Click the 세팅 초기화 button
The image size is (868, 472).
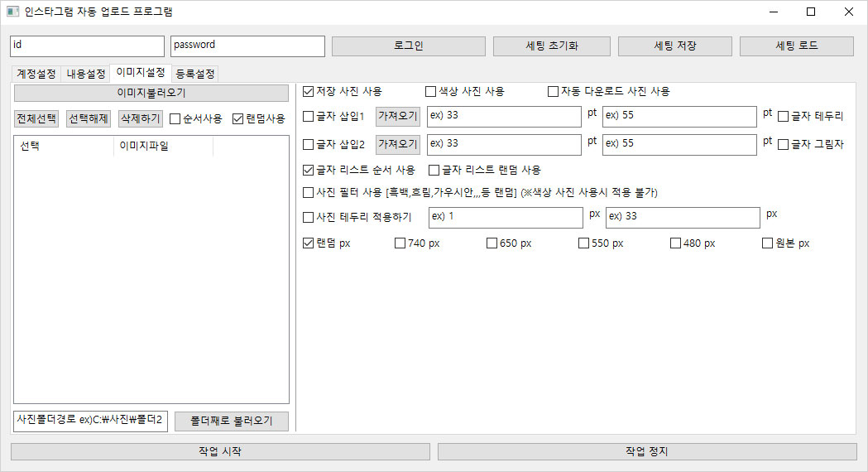(x=552, y=46)
